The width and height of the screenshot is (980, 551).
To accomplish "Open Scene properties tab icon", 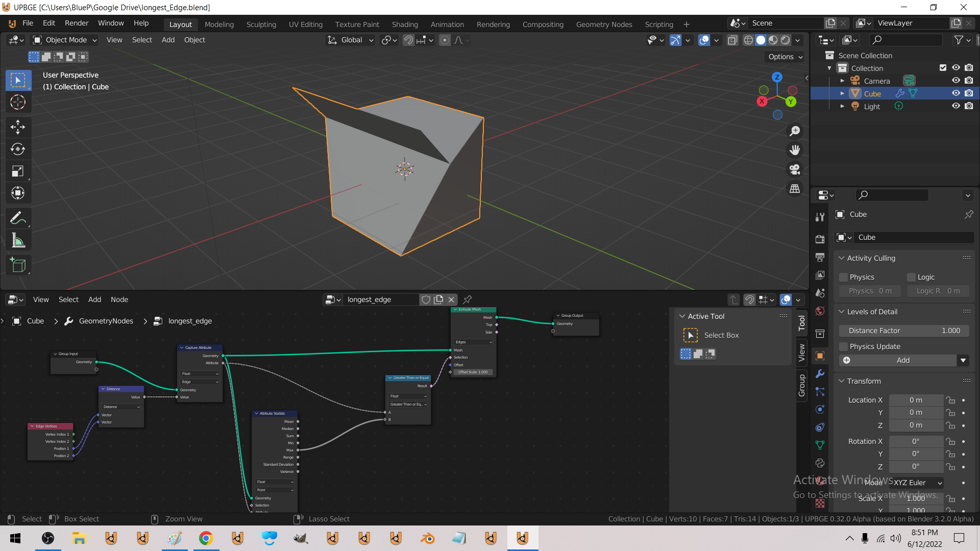I will [820, 293].
